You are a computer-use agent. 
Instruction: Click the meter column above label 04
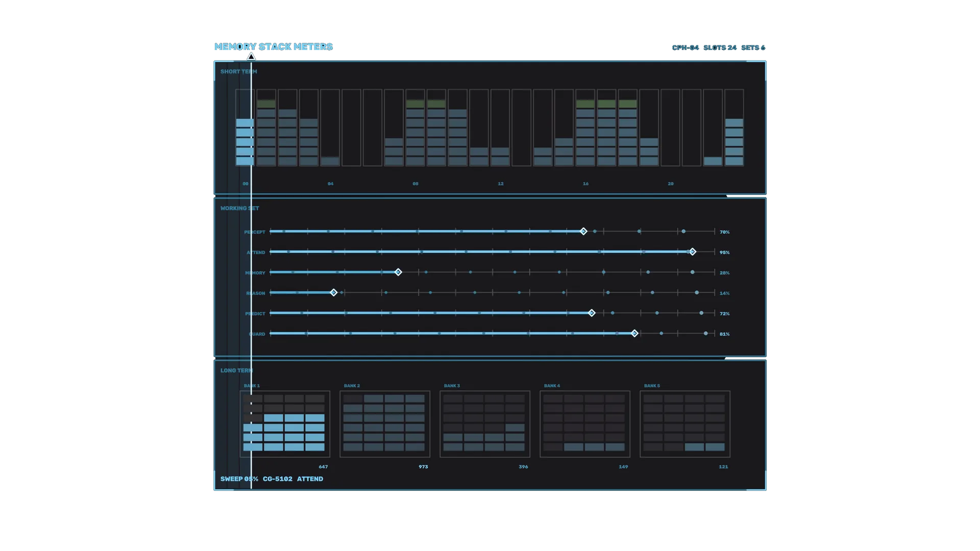click(x=330, y=128)
